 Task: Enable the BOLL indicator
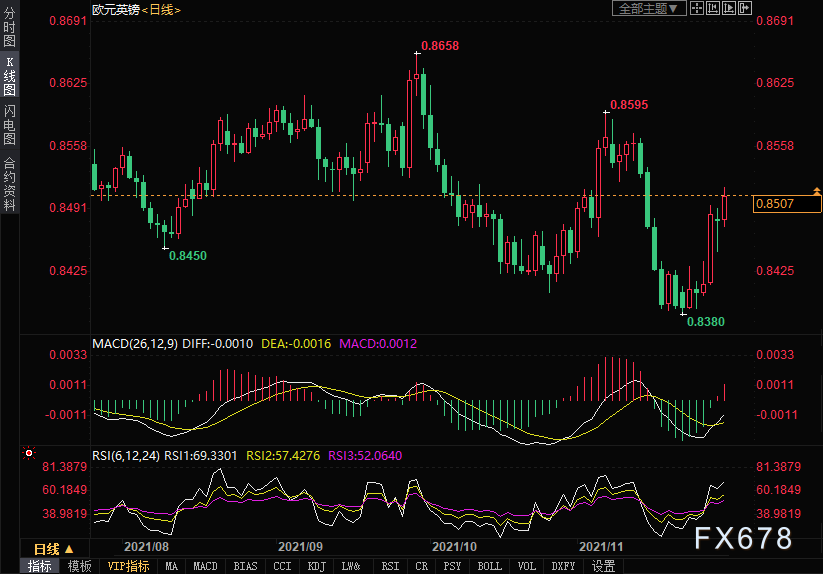click(490, 566)
